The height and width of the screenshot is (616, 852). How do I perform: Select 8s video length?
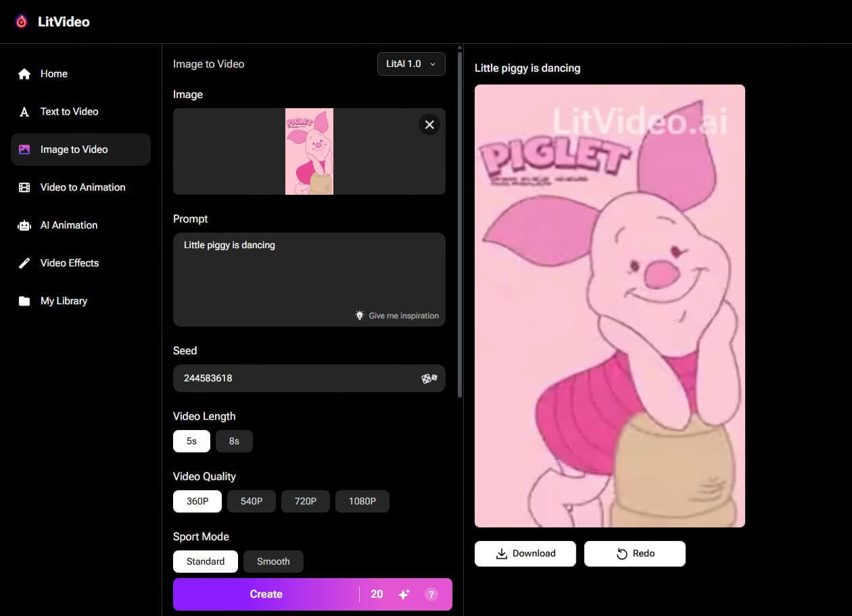click(x=234, y=441)
